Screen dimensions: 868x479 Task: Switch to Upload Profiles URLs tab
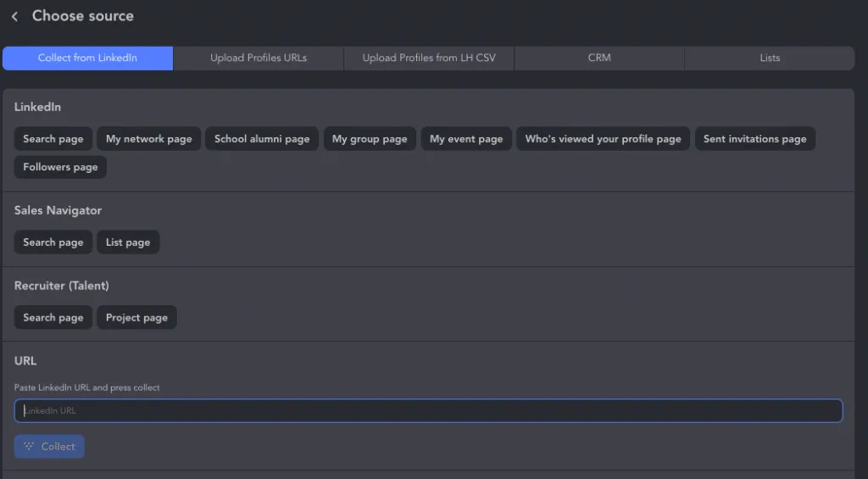pyautogui.click(x=259, y=58)
